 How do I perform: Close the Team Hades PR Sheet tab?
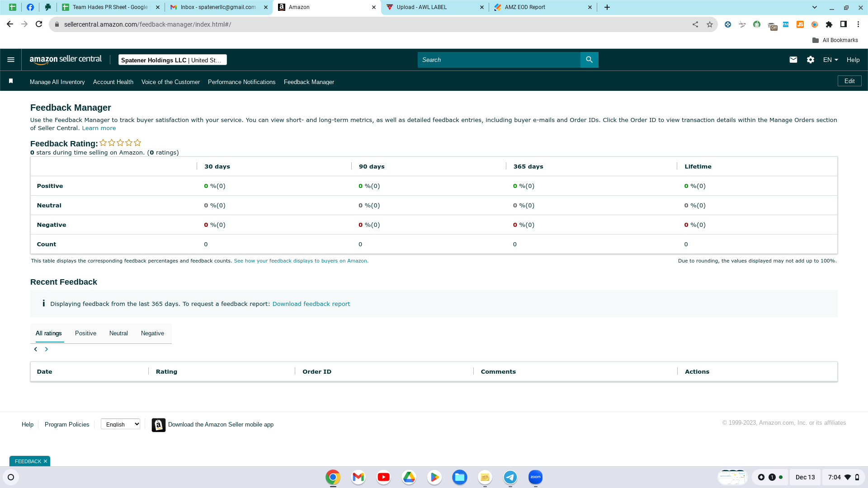pyautogui.click(x=157, y=7)
